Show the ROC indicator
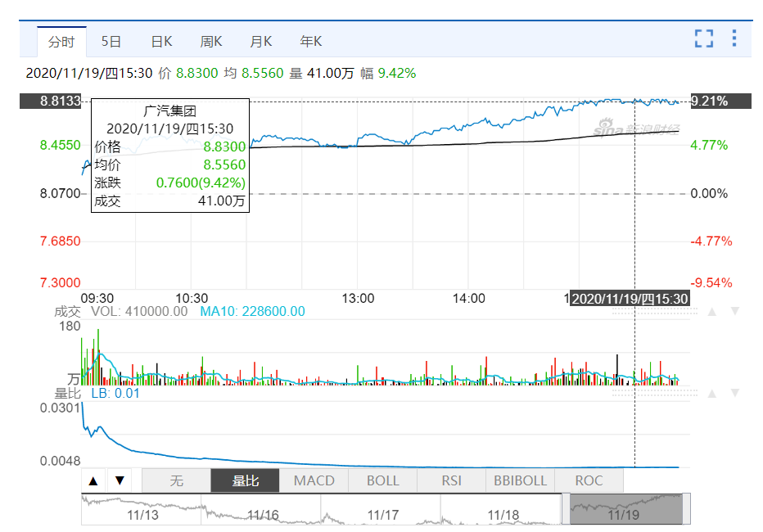The height and width of the screenshot is (532, 763). coord(589,481)
